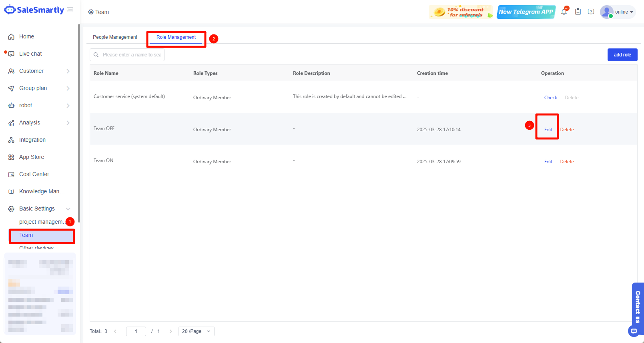
Task: Click the help question mark icon
Action: [591, 12]
